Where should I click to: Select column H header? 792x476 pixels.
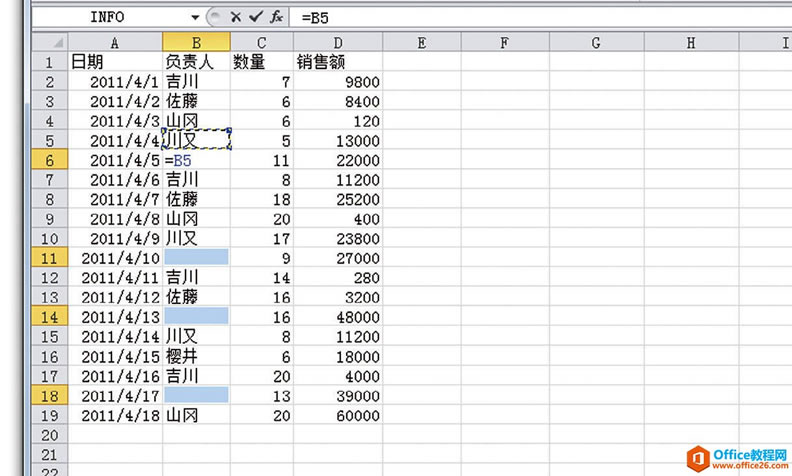click(x=691, y=42)
